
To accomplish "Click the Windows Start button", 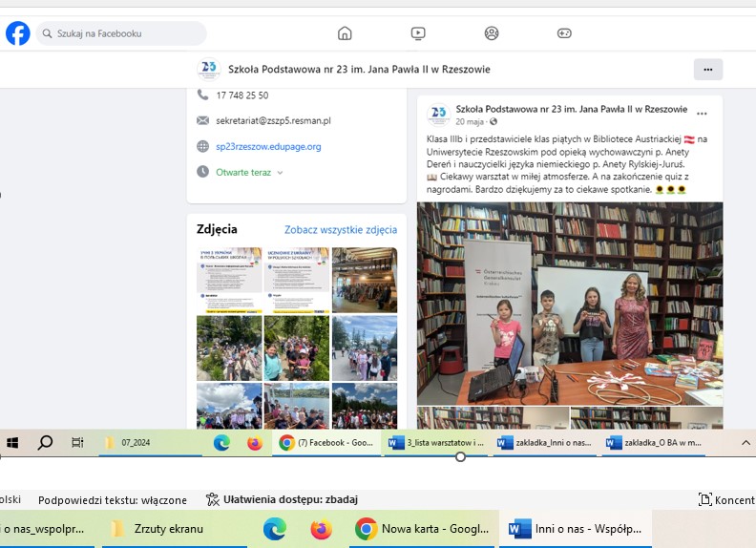I will click(12, 443).
